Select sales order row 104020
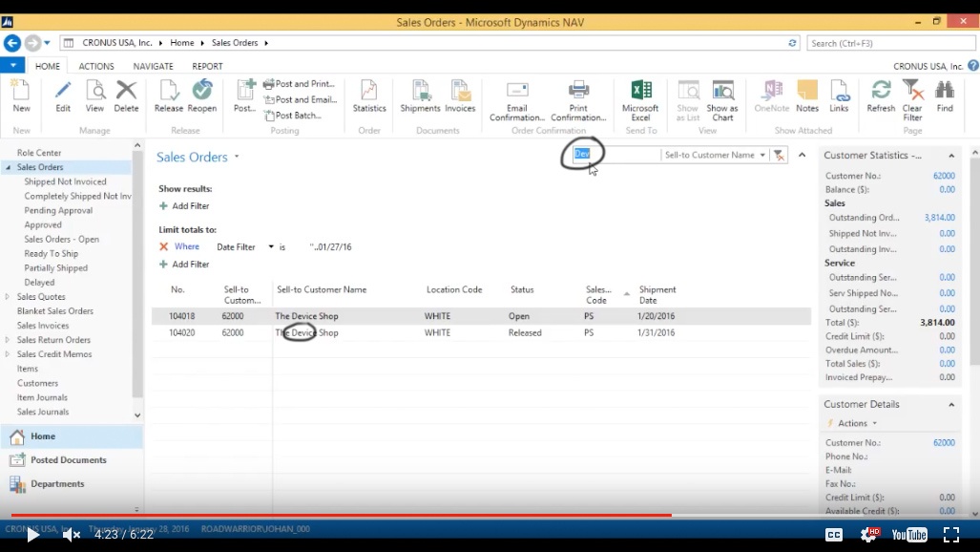The height and width of the screenshot is (552, 980). [x=481, y=333]
